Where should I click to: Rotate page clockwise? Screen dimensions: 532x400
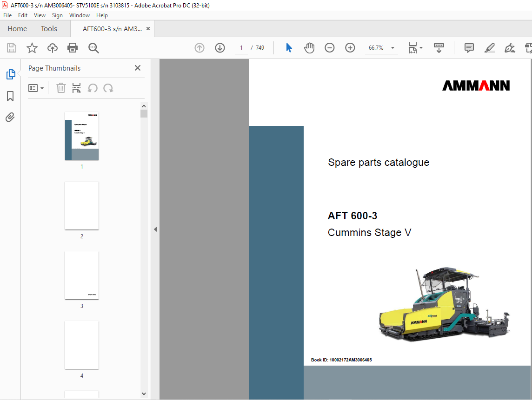tap(108, 88)
